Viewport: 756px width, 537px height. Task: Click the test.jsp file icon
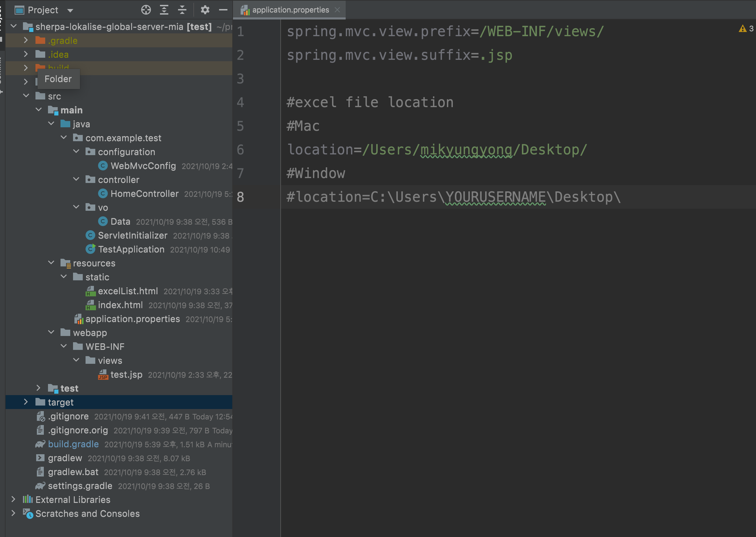point(103,375)
